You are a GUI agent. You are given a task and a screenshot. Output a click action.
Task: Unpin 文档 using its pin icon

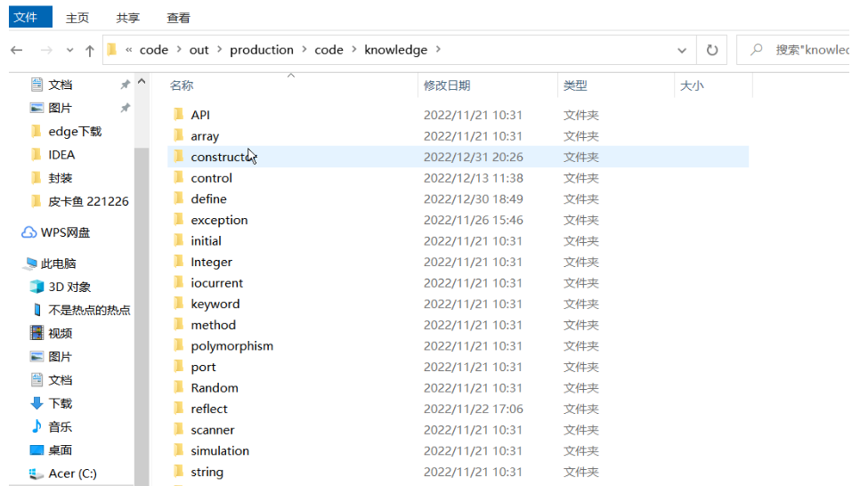(126, 85)
